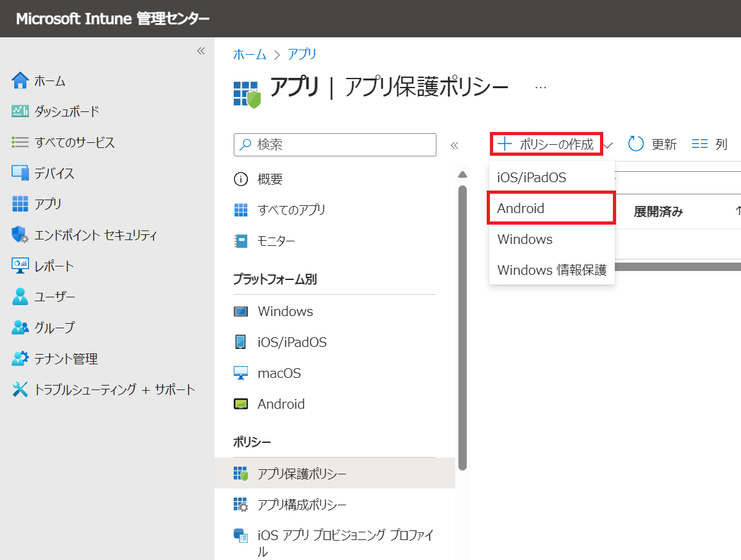Click the Home house icon in the sidebar

pos(20,80)
